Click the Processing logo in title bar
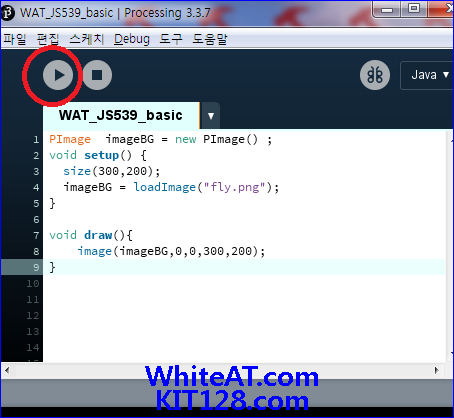 (7, 13)
